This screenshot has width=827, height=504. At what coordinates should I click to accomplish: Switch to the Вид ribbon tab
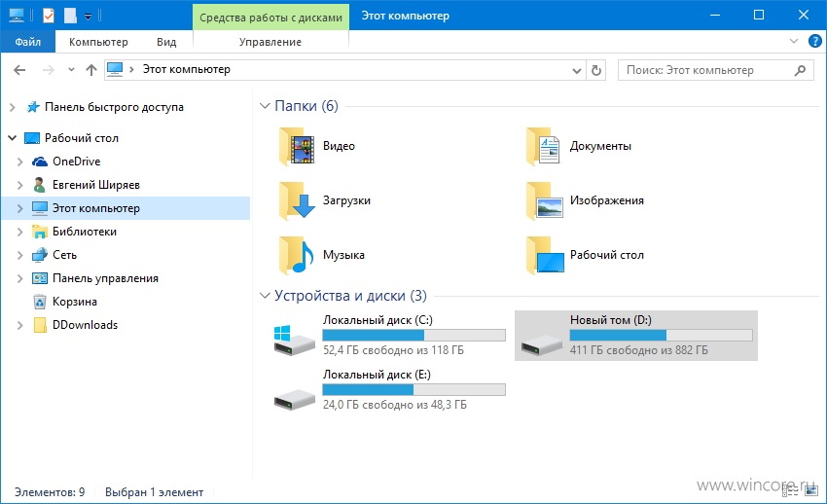click(x=166, y=42)
